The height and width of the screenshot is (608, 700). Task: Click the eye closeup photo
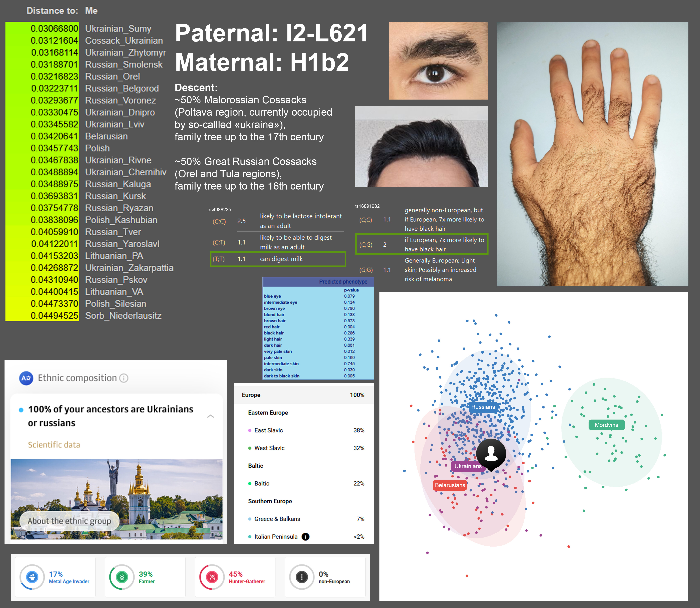pyautogui.click(x=438, y=61)
